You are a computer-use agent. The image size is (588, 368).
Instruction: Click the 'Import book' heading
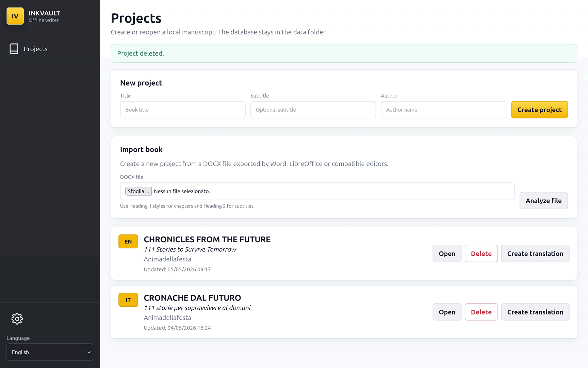point(141,150)
